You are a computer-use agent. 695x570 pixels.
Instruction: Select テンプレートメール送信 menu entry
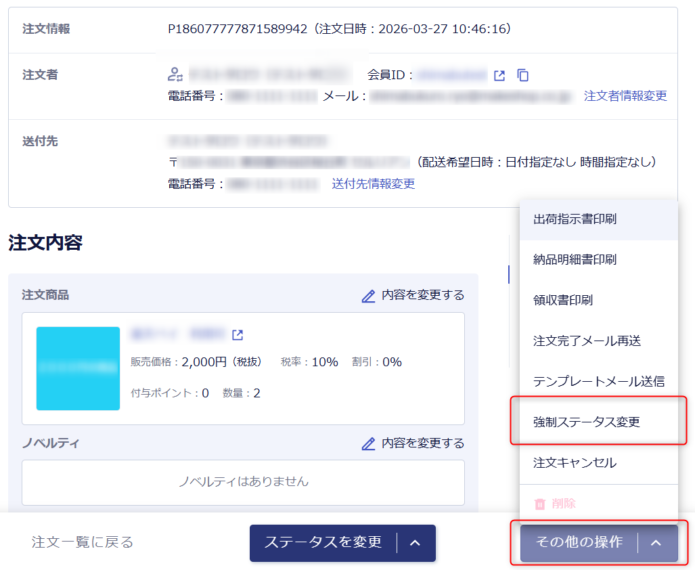598,381
